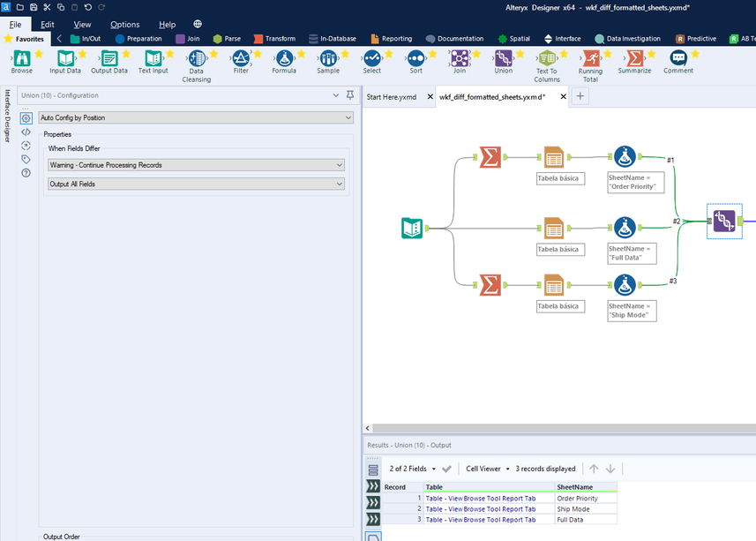Click the move-up arrow in Results
756x541 pixels.
click(594, 469)
